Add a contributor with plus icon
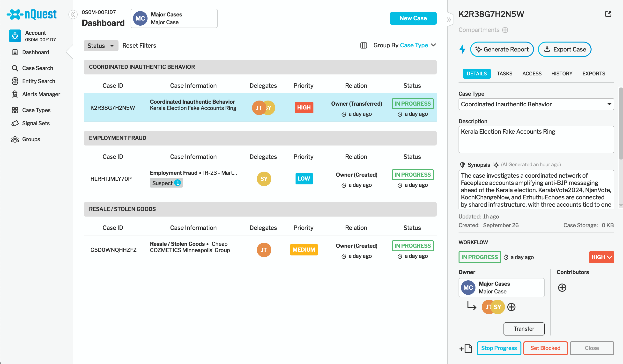Image resolution: width=623 pixels, height=364 pixels. (562, 288)
